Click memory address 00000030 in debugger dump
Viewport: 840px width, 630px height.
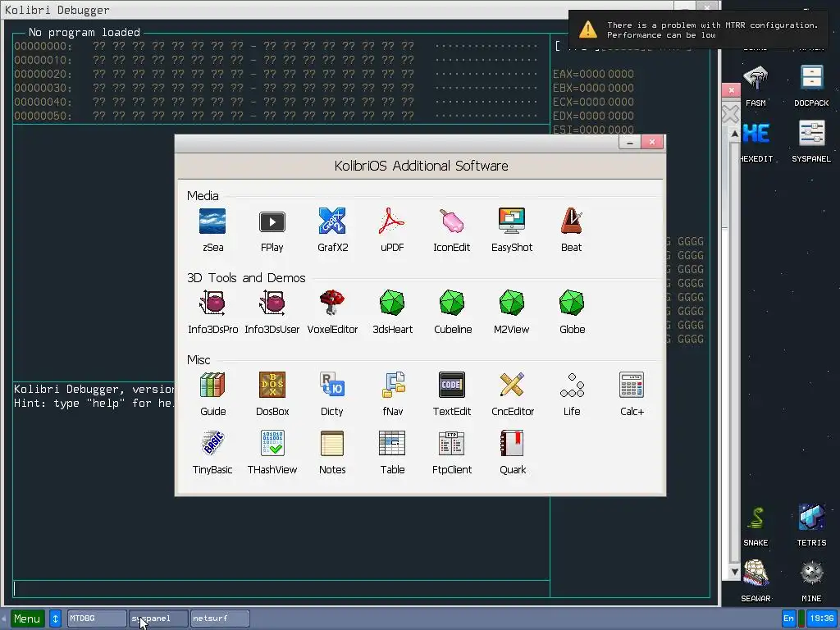pos(43,88)
